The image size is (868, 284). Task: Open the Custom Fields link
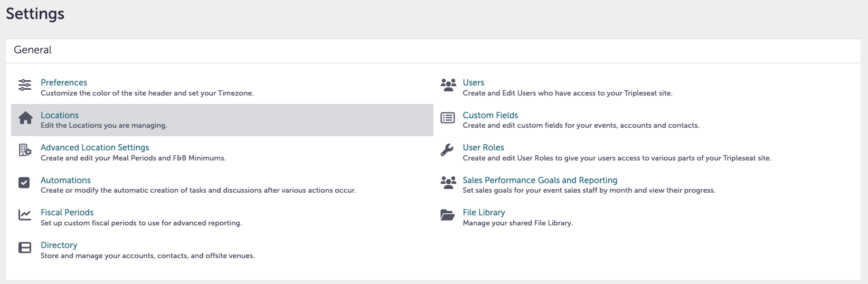click(x=490, y=115)
